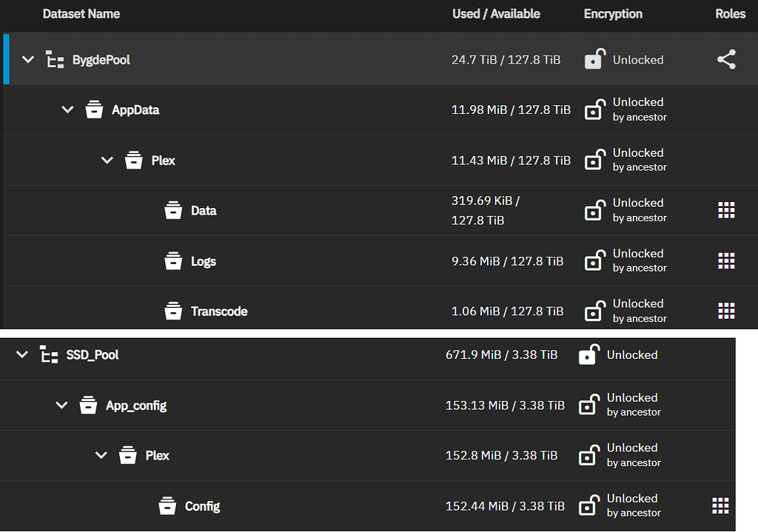Collapse the BygdePool tree
The height and width of the screenshot is (532, 758).
pos(27,59)
